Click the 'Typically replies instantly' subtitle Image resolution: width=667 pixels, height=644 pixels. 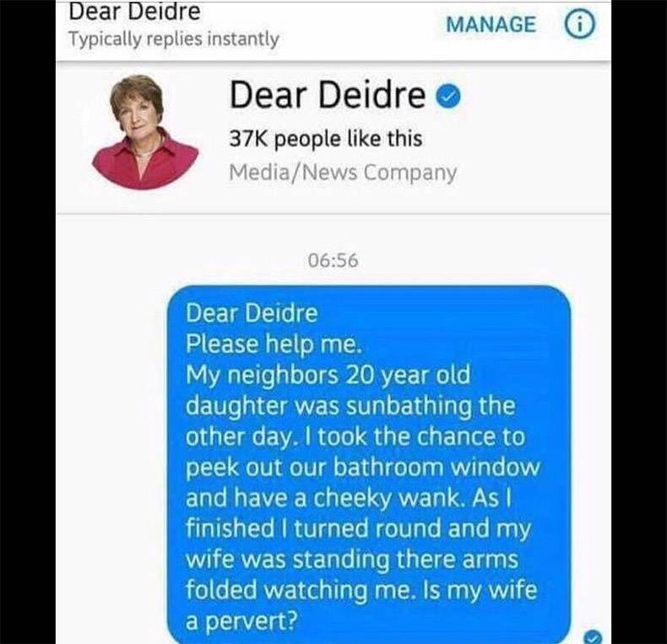point(174,40)
